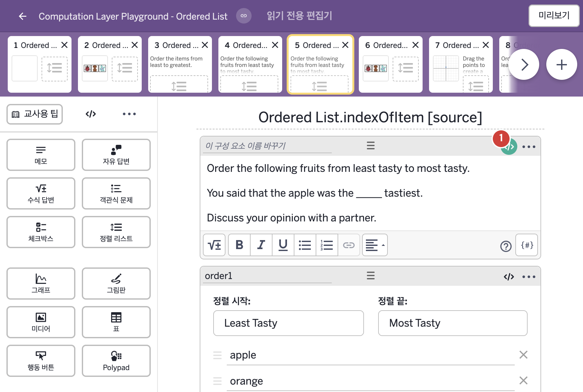Image resolution: width=583 pixels, height=392 pixels.
Task: Add a 체크박스 checkbox component
Action: pyautogui.click(x=41, y=232)
